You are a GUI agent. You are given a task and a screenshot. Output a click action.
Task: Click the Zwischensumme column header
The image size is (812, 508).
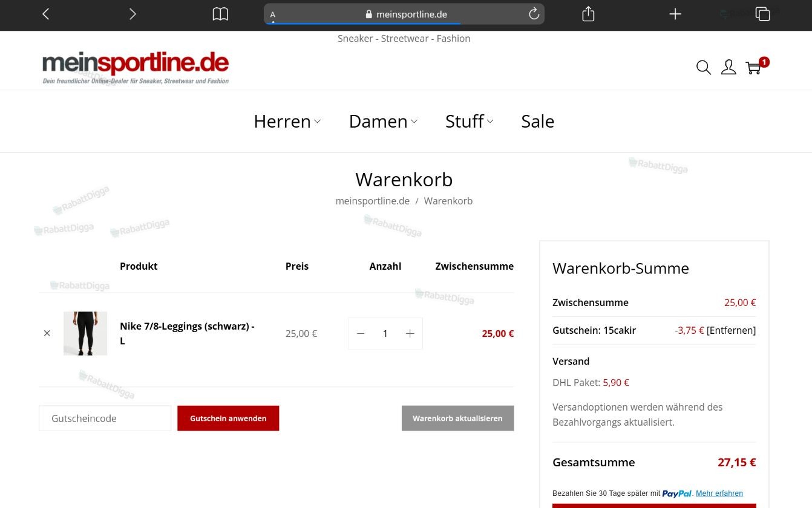click(x=474, y=266)
